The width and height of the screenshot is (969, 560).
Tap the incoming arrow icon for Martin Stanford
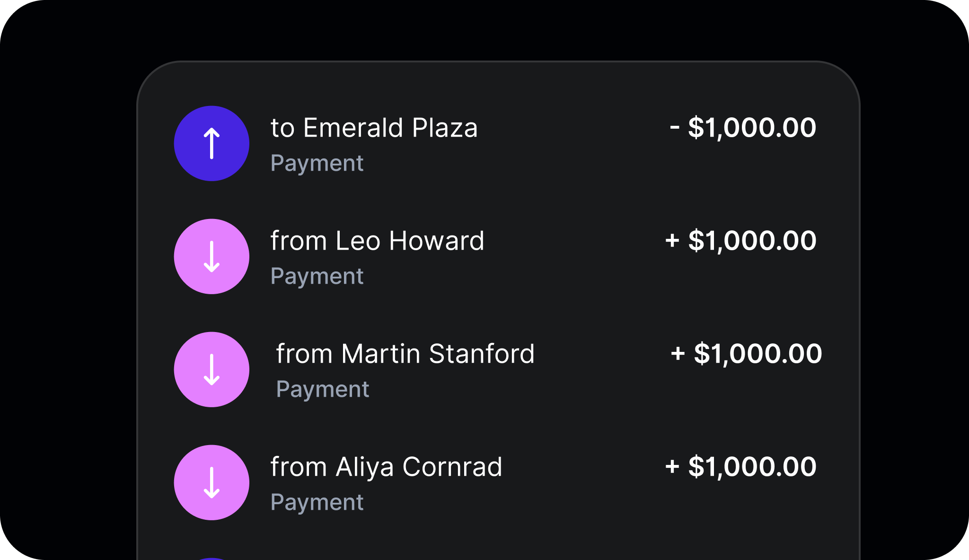[211, 369]
